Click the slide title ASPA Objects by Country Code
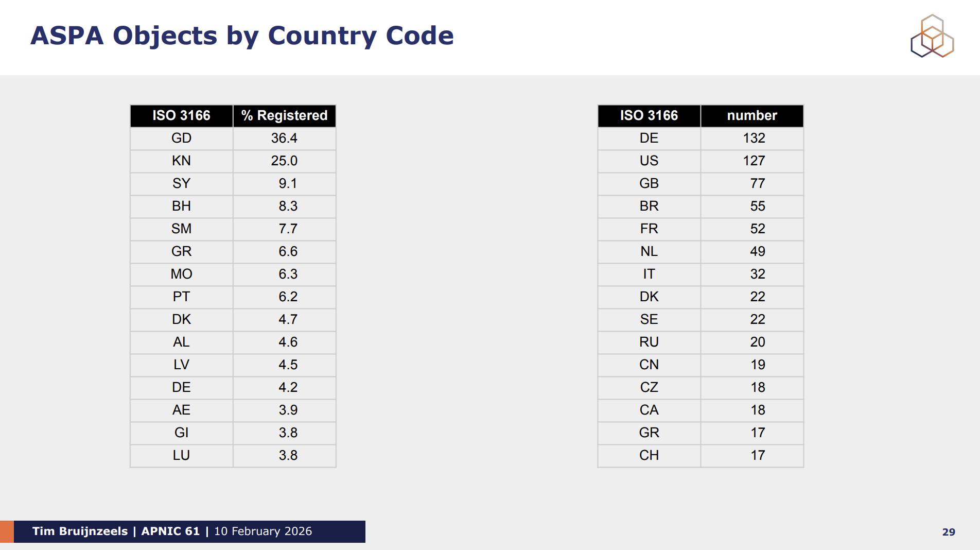Viewport: 980px width, 550px height. [x=242, y=36]
